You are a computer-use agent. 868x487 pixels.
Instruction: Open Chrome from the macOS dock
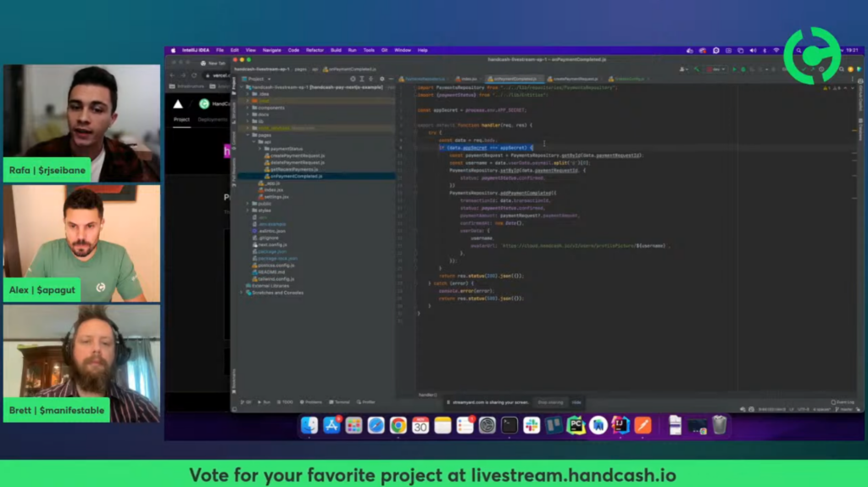[x=398, y=425]
